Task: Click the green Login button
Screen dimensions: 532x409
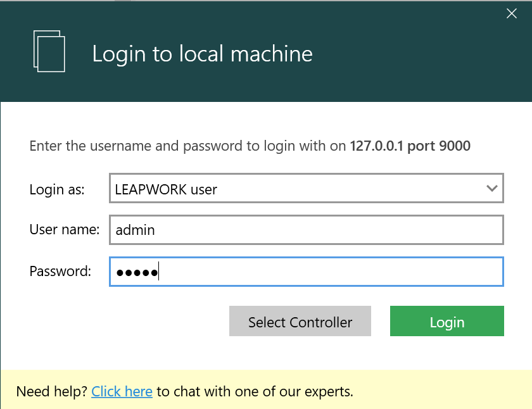Action: pos(446,322)
